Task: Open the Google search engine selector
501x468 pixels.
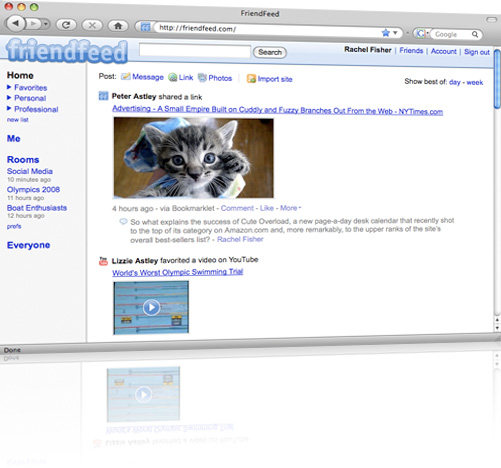Action: pos(422,33)
